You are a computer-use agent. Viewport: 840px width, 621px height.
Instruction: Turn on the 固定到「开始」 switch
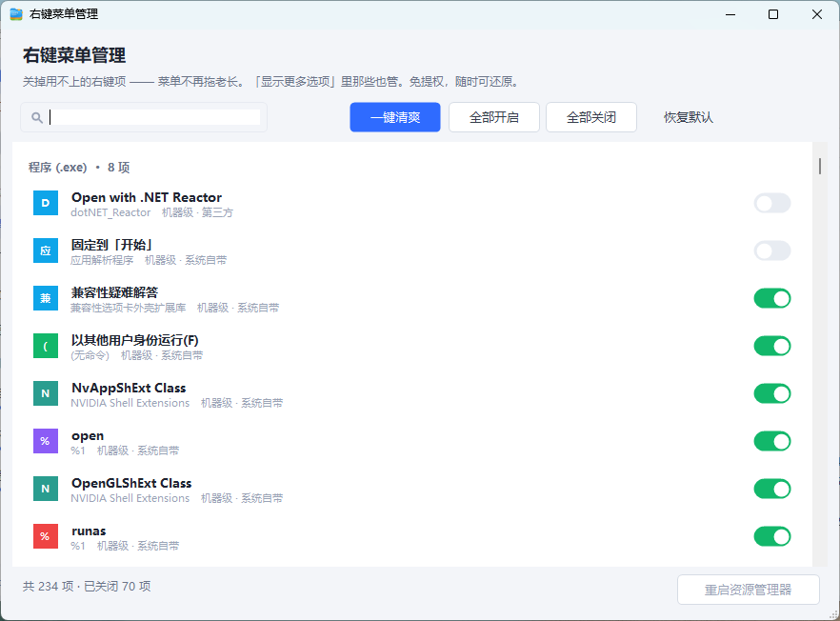(x=772, y=250)
